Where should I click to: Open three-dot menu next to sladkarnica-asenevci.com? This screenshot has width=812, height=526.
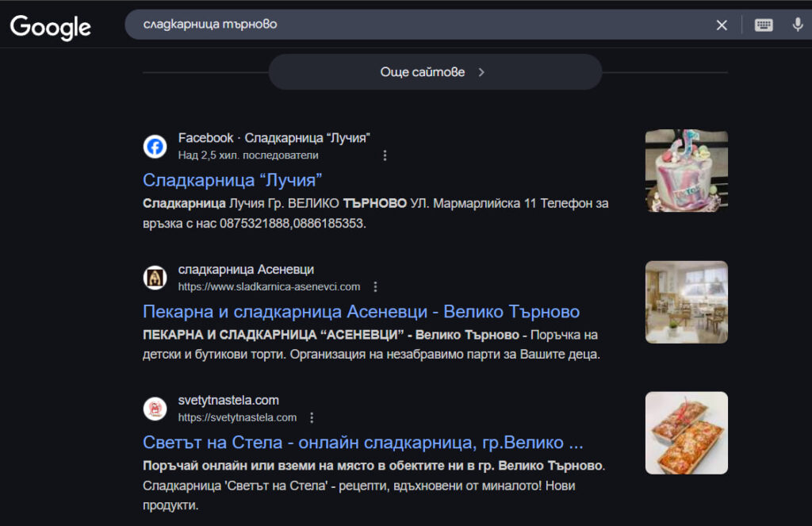click(x=376, y=286)
